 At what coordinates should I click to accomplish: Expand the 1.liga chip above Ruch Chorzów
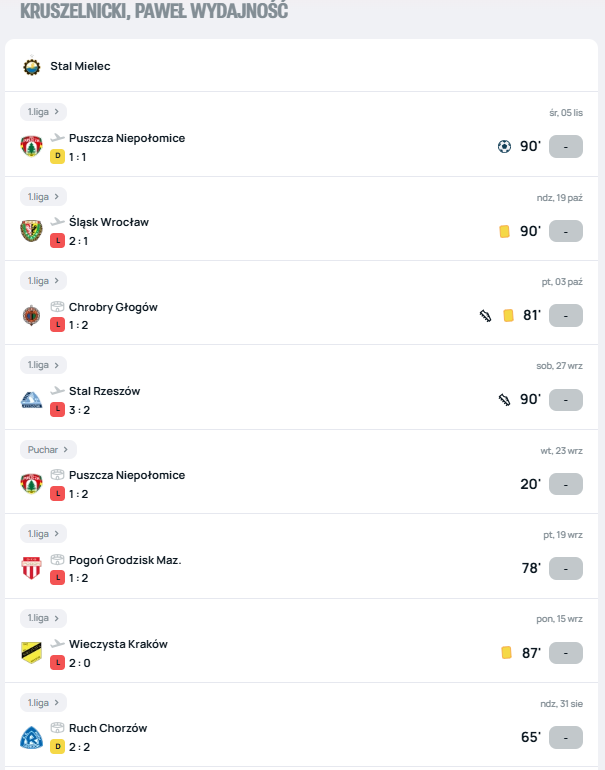[x=44, y=703]
